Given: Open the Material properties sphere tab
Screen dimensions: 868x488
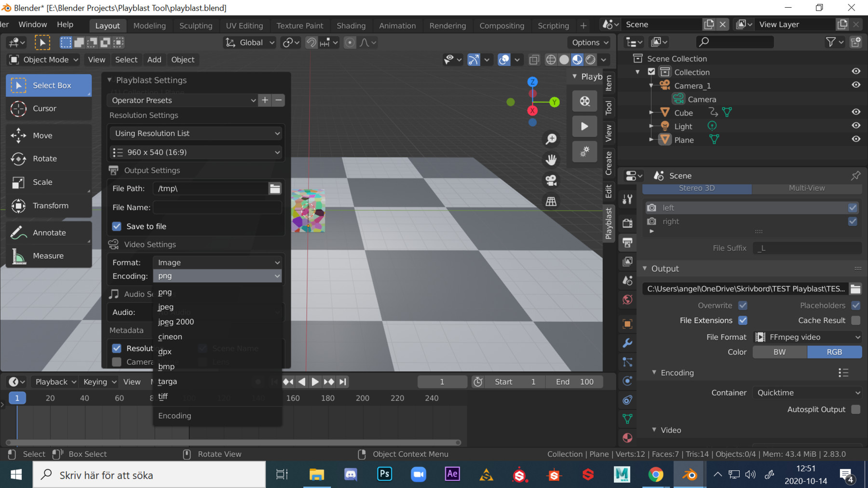Looking at the screenshot, I should [627, 437].
